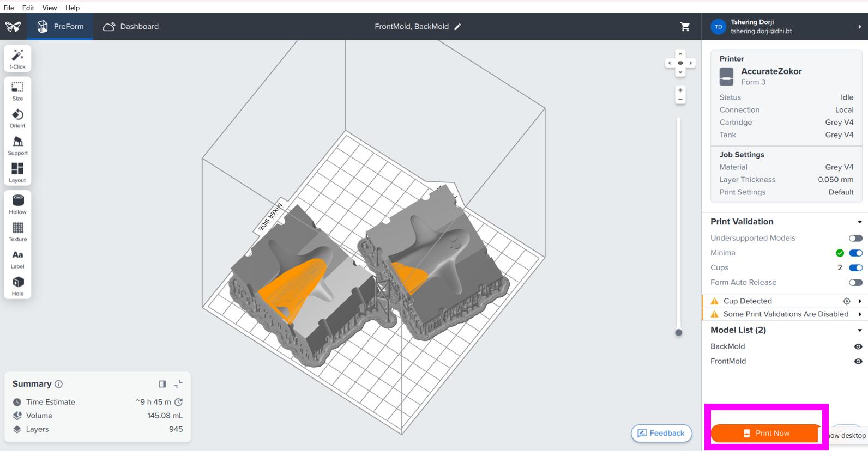Enable Form Auto Release toggle
Image resolution: width=868 pixels, height=451 pixels.
tap(855, 282)
